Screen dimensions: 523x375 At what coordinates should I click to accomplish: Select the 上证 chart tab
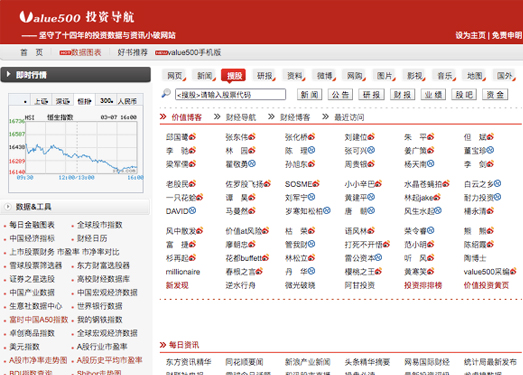(41, 101)
